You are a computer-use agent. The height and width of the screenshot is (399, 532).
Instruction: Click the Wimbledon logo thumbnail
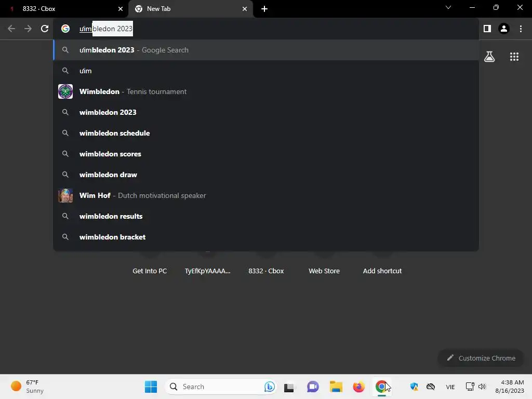click(x=65, y=91)
